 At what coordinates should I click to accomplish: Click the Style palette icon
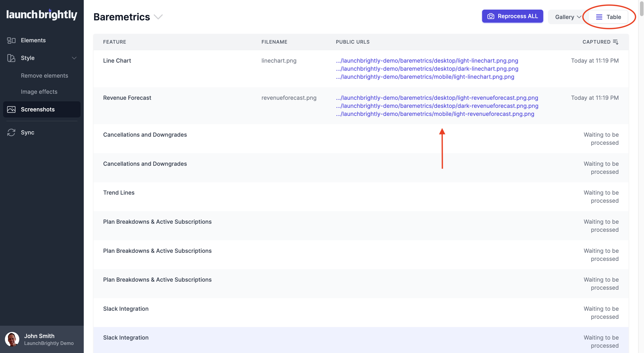coord(11,58)
